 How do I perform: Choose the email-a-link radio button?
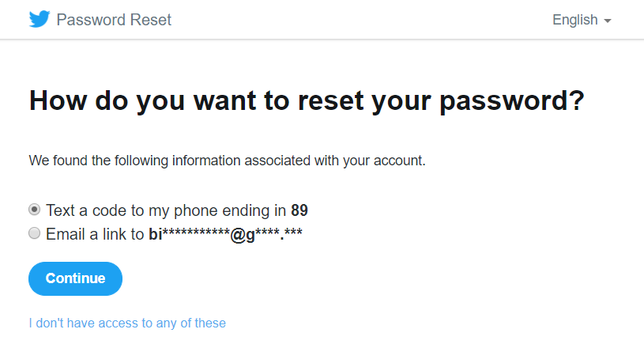click(x=35, y=233)
